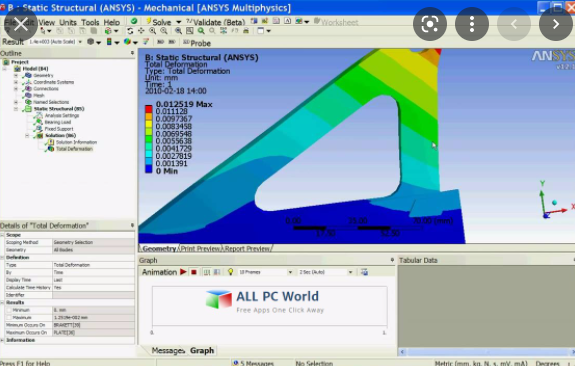
Task: Click the Probe tool in the Result toolbar
Action: 197,43
